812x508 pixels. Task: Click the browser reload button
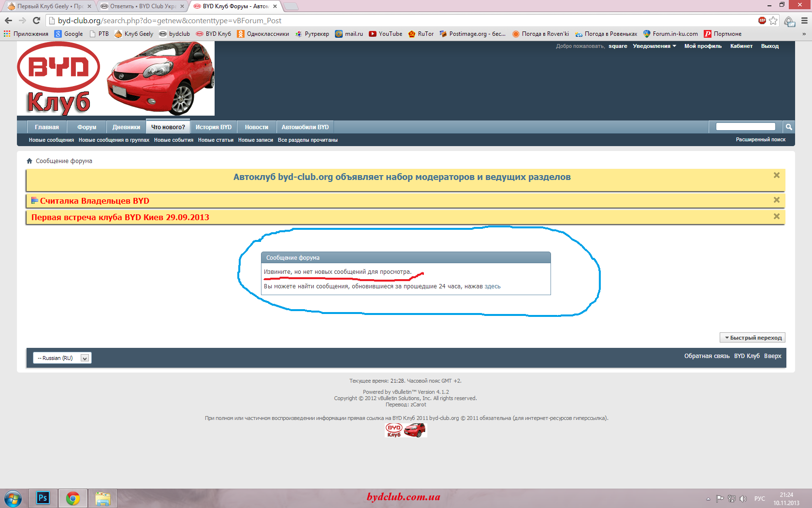pyautogui.click(x=36, y=20)
